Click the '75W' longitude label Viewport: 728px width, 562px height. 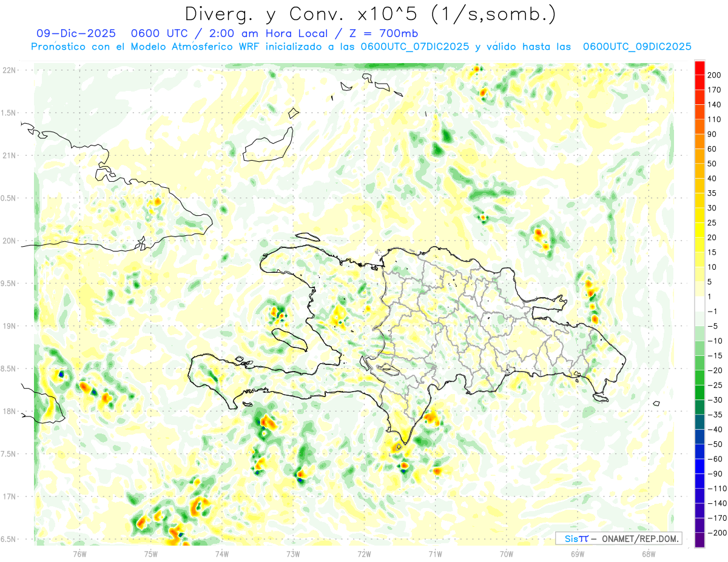click(x=150, y=554)
